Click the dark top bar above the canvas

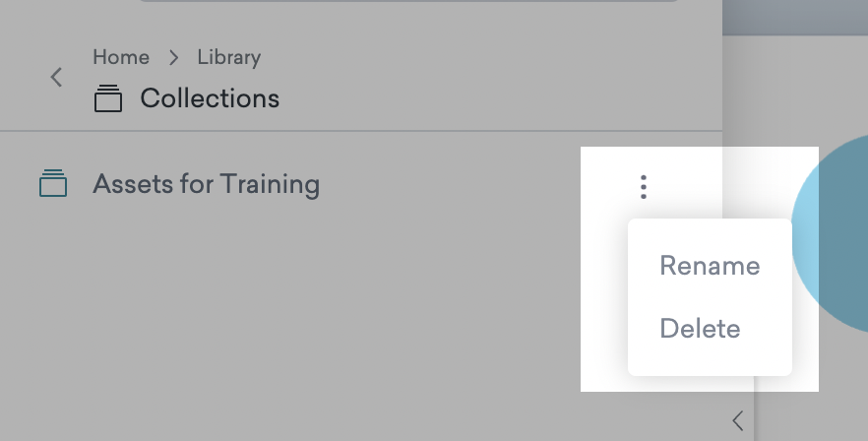(795, 15)
